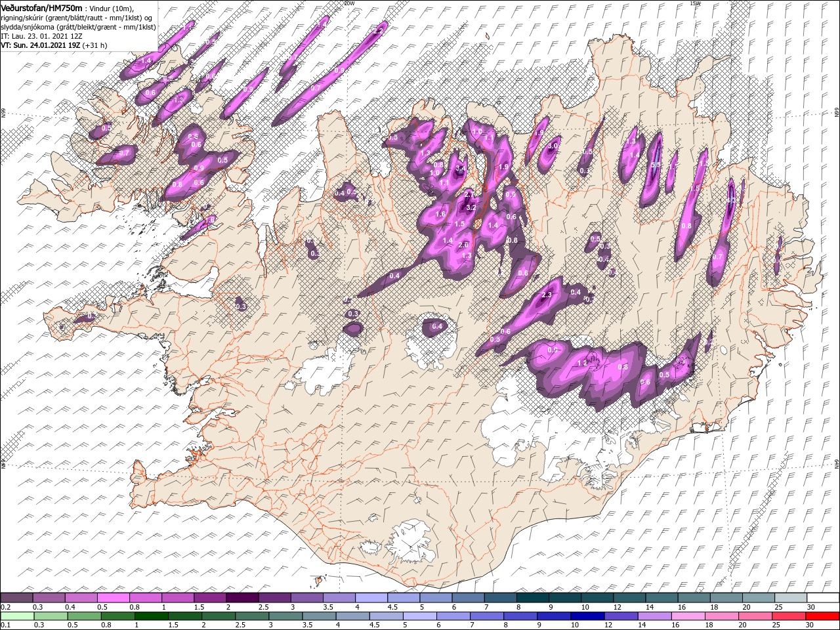Pick light lavender upper swatch starting at 4
Screen dimensions: 840x630
click(x=371, y=598)
